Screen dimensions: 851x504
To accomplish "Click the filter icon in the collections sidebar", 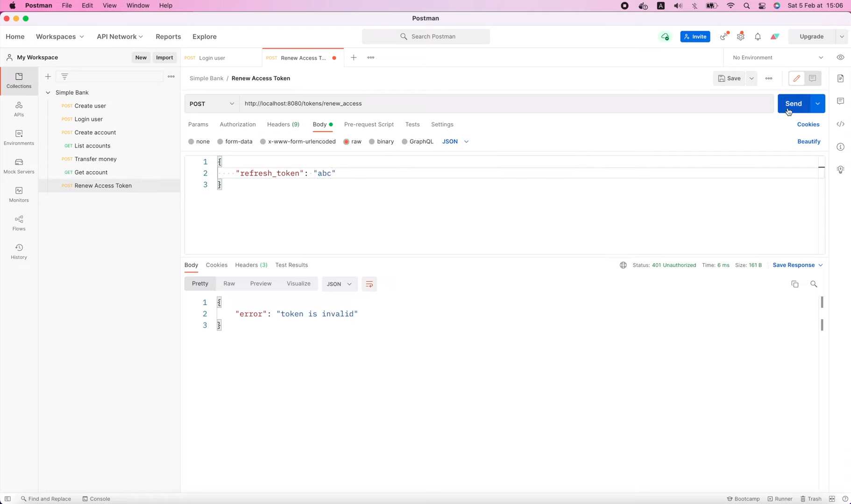I will click(65, 77).
